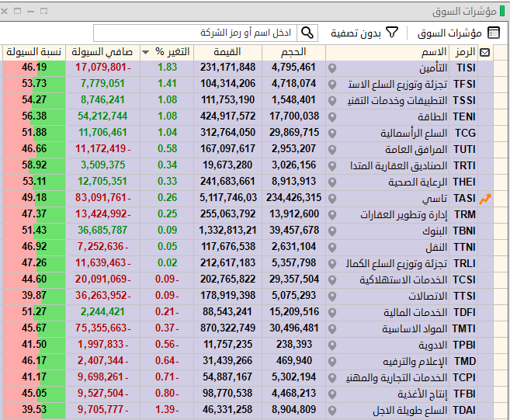Sort by صافي السيولة column header
This screenshot has width=510, height=420.
(x=102, y=52)
